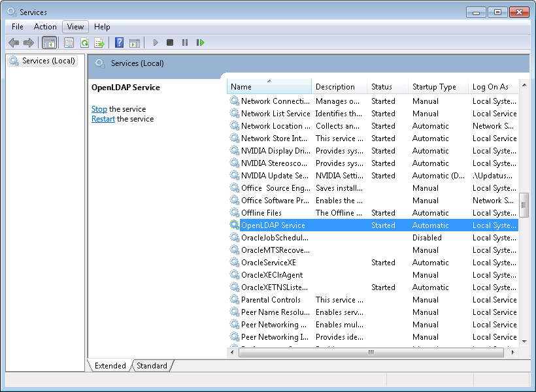536x392 pixels.
Task: Click the Back arrow toolbar icon
Action: click(x=14, y=42)
